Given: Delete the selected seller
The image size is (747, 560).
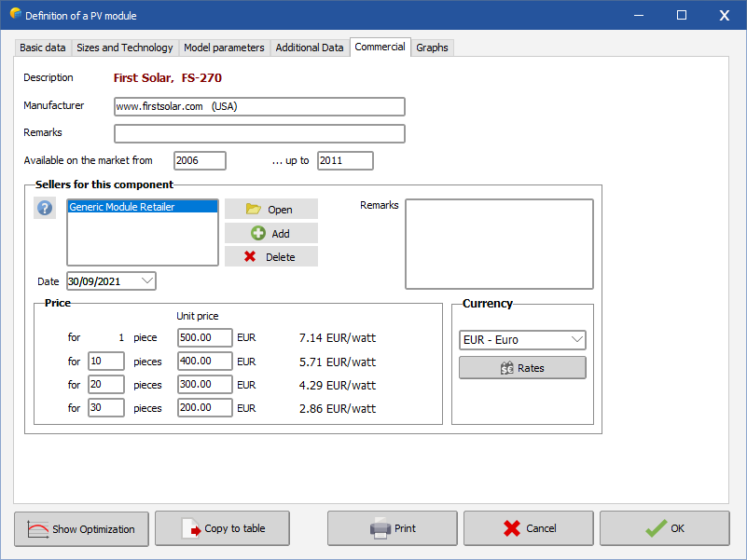Looking at the screenshot, I should tap(271, 256).
